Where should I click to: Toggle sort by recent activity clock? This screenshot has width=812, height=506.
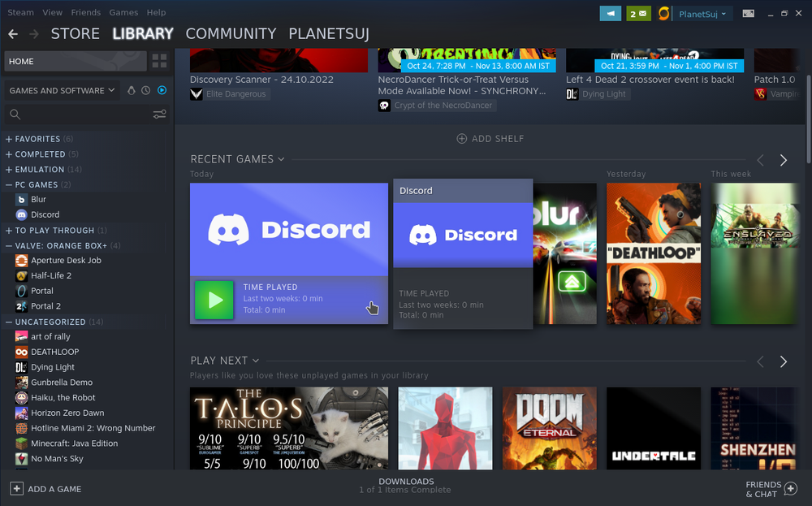coord(146,90)
